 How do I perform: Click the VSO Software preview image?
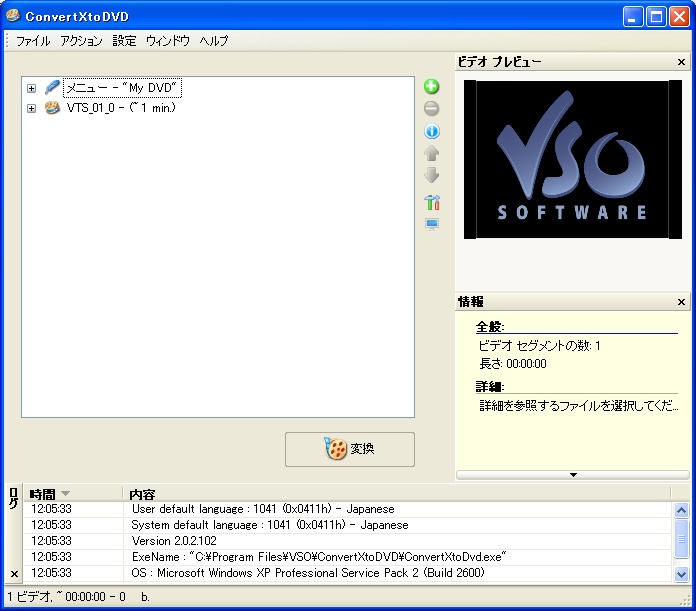[x=573, y=159]
